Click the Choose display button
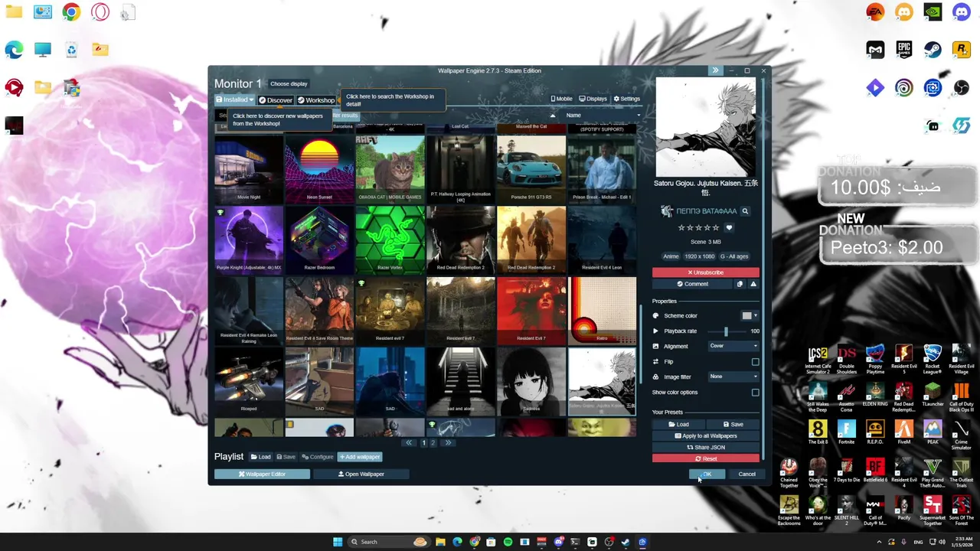The image size is (980, 551). pos(289,84)
